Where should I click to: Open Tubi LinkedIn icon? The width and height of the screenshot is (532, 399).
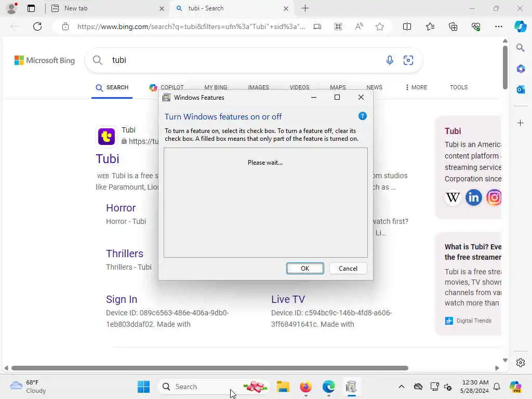(474, 197)
